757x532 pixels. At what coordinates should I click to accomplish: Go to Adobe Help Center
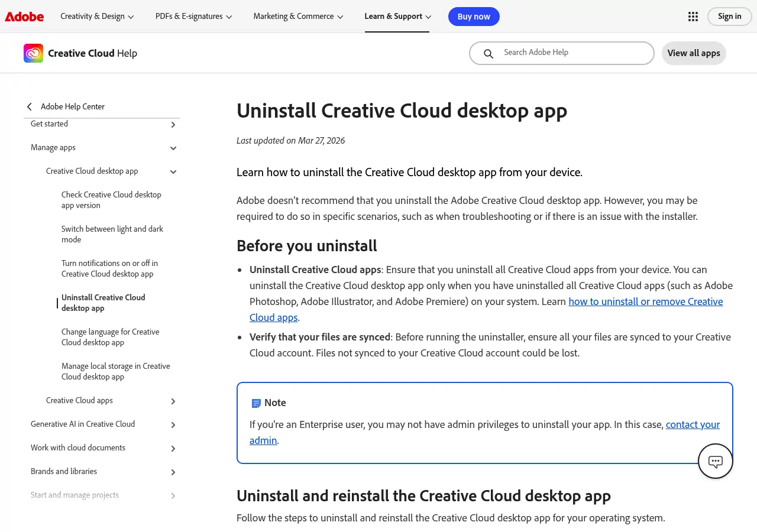click(x=73, y=106)
